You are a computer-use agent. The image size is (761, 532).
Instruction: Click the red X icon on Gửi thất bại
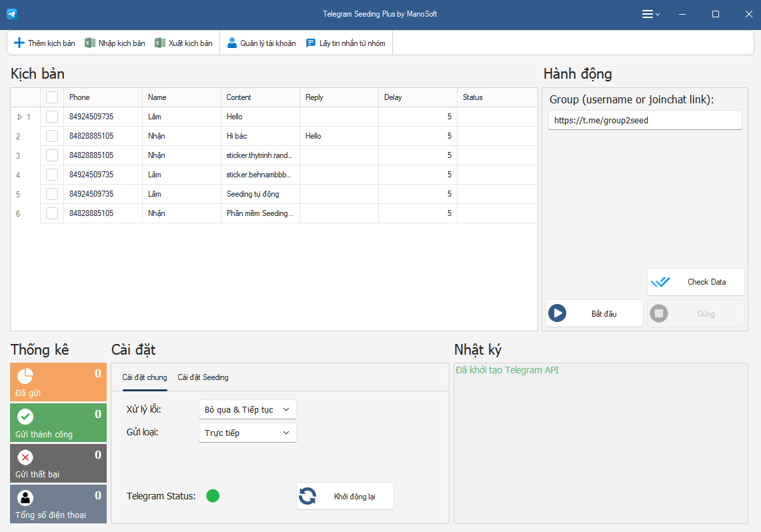(x=25, y=457)
